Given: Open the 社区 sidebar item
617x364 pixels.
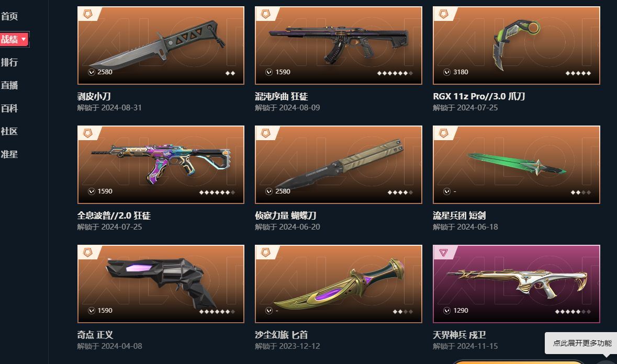Looking at the screenshot, I should 9,131.
